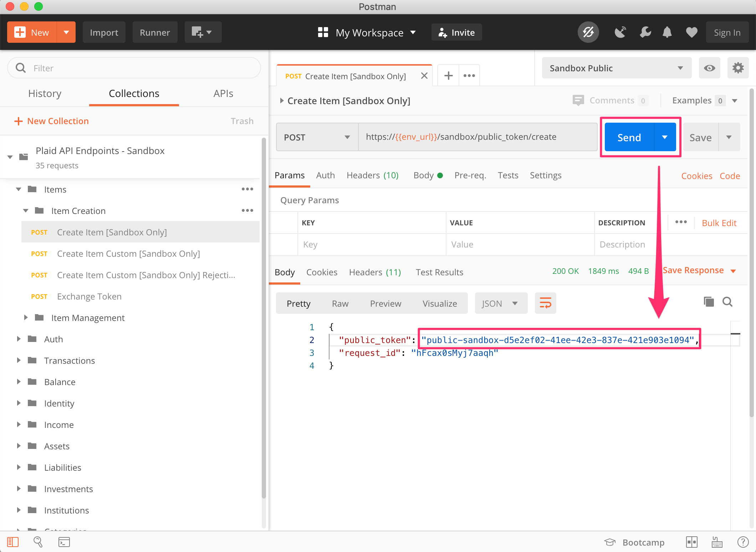The height and width of the screenshot is (552, 756).
Task: Close the Create Item request tab
Action: (424, 76)
